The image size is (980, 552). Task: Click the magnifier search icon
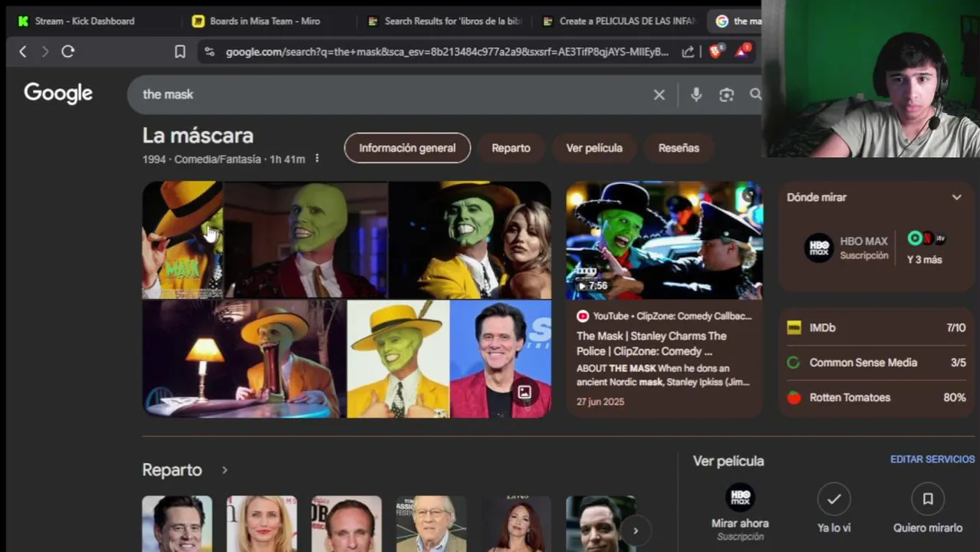[x=755, y=94]
